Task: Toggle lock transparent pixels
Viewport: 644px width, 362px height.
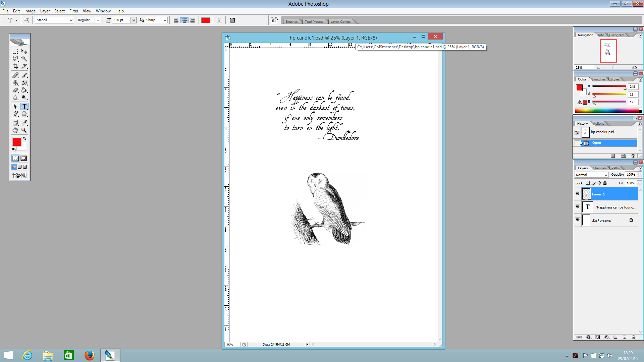Action: pyautogui.click(x=588, y=183)
